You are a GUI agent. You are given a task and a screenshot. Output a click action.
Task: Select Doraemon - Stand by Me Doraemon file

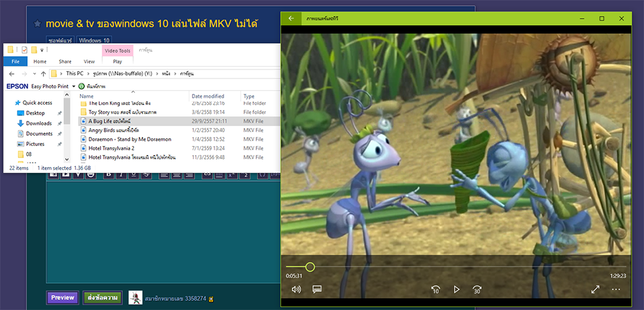[x=179, y=139]
